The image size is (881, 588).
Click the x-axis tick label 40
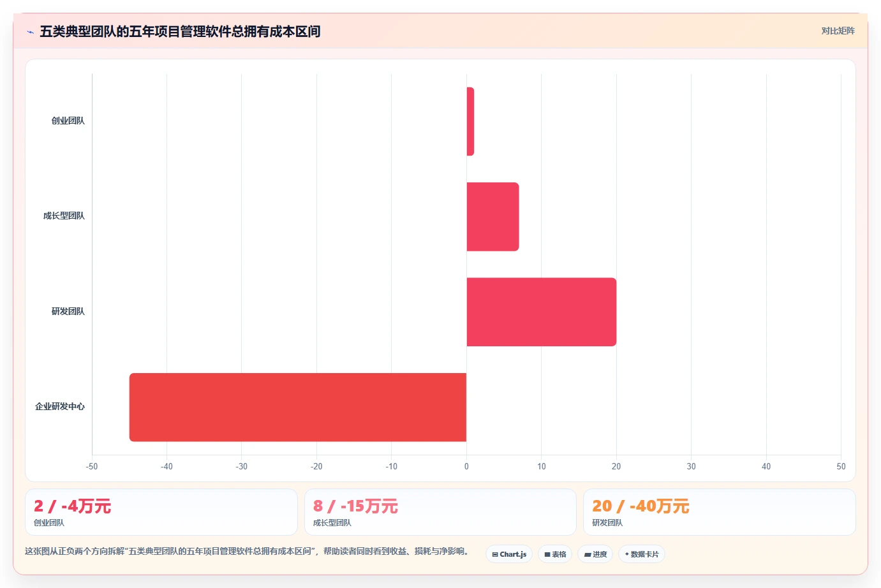[x=766, y=466]
